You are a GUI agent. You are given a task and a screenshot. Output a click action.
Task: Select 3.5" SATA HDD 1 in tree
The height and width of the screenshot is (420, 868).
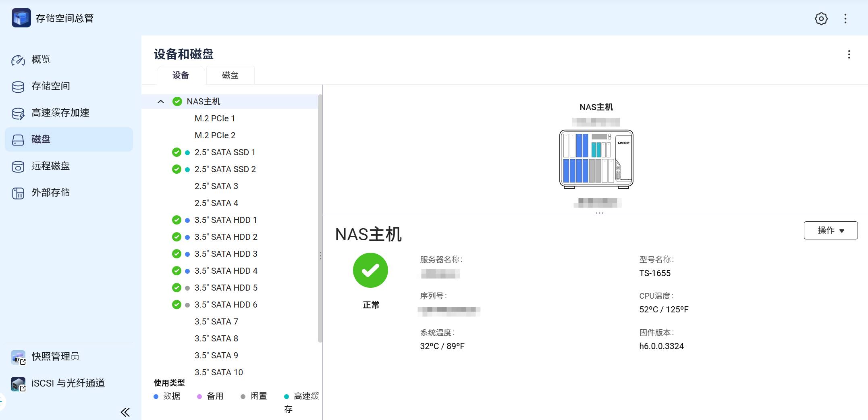tap(225, 220)
